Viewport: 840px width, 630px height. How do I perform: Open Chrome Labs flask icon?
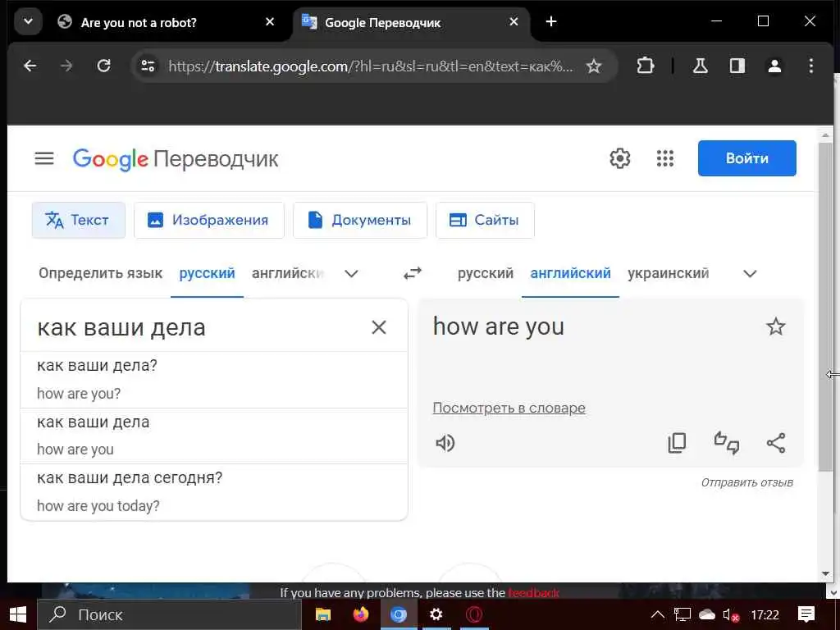point(700,66)
